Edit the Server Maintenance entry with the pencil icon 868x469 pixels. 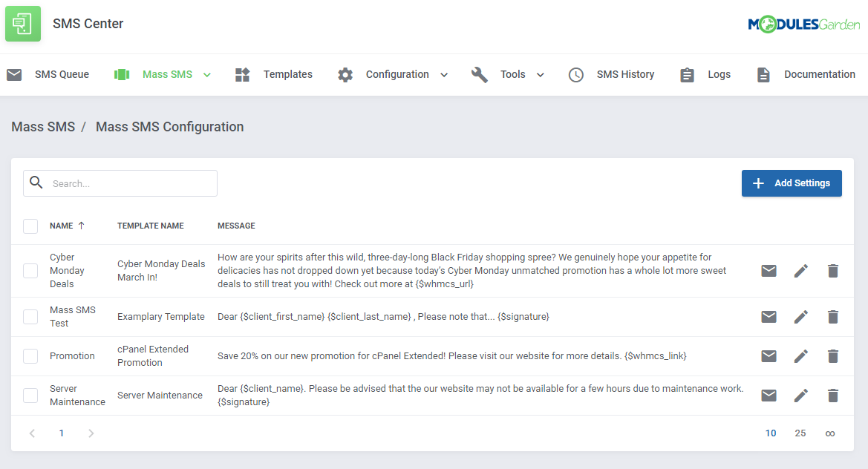801,396
